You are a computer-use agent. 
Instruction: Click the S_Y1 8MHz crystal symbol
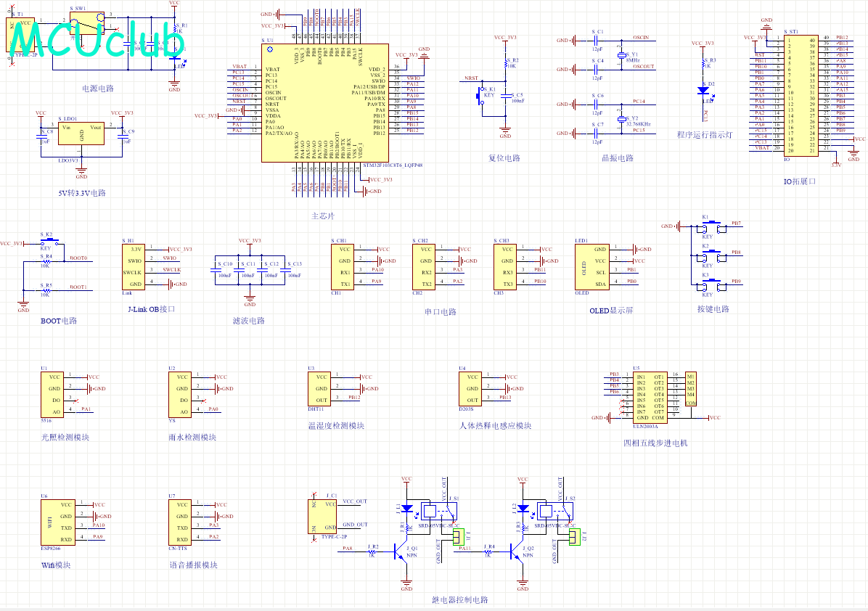[x=621, y=55]
